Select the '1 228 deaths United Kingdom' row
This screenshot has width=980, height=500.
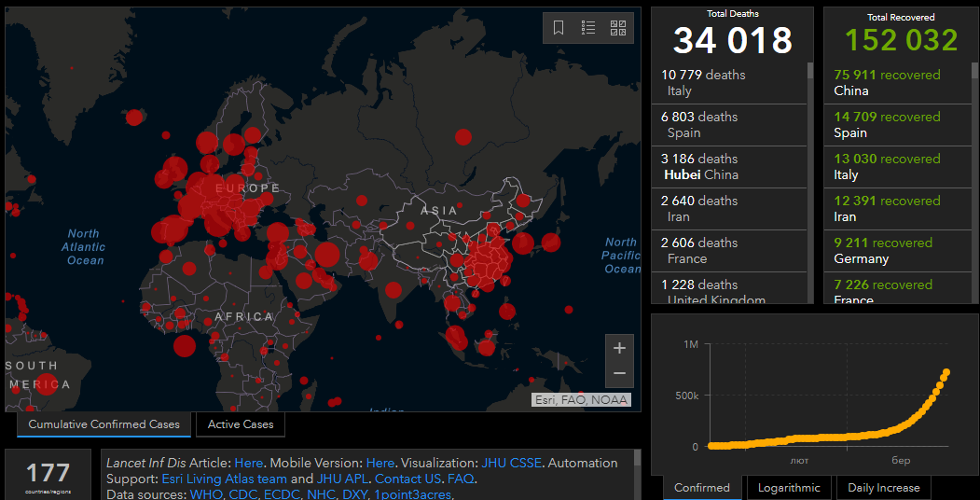729,288
